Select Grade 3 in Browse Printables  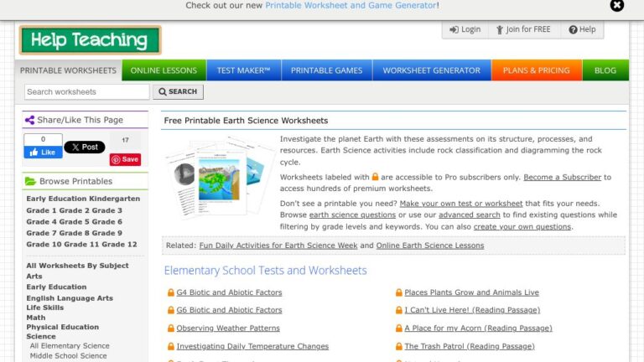(107, 210)
